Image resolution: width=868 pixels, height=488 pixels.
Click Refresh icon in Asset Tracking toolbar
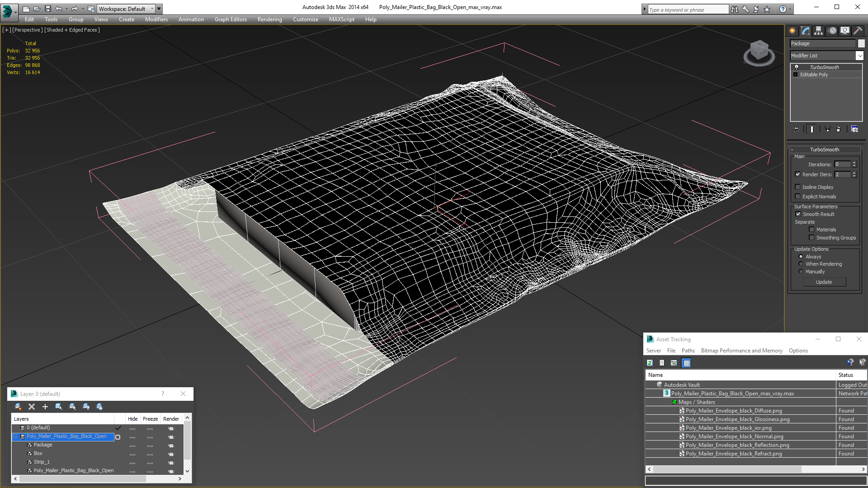pyautogui.click(x=650, y=363)
